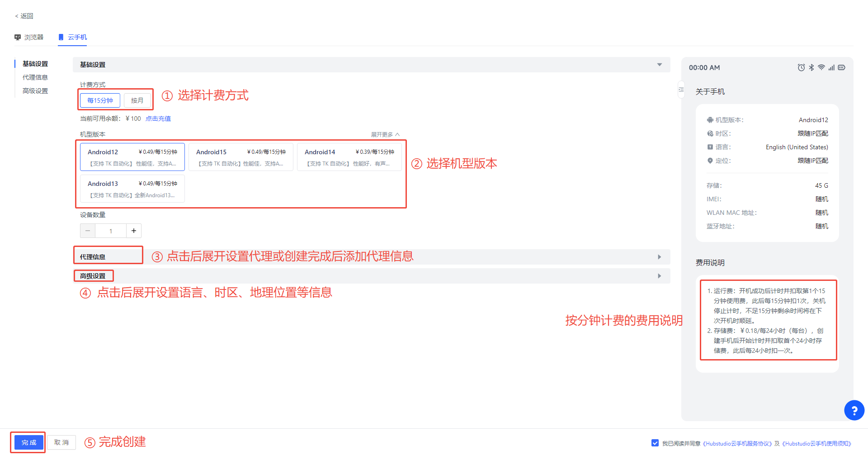Click 取消 to cancel
This screenshot has height=460, width=868.
pyautogui.click(x=61, y=442)
